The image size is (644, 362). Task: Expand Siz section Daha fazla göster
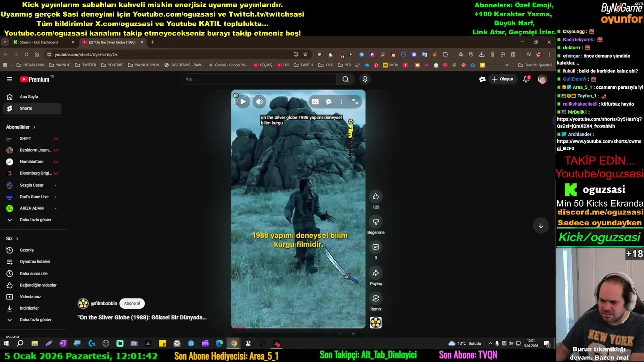tap(31, 320)
